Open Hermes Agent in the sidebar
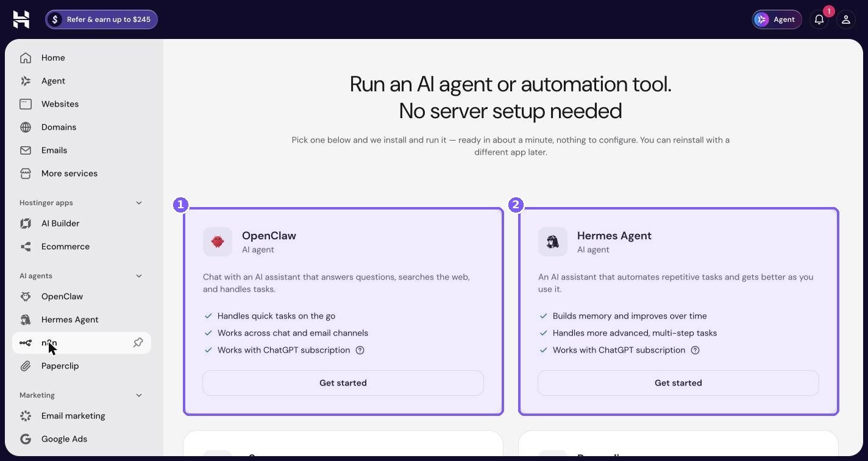This screenshot has height=461, width=868. coord(82,320)
